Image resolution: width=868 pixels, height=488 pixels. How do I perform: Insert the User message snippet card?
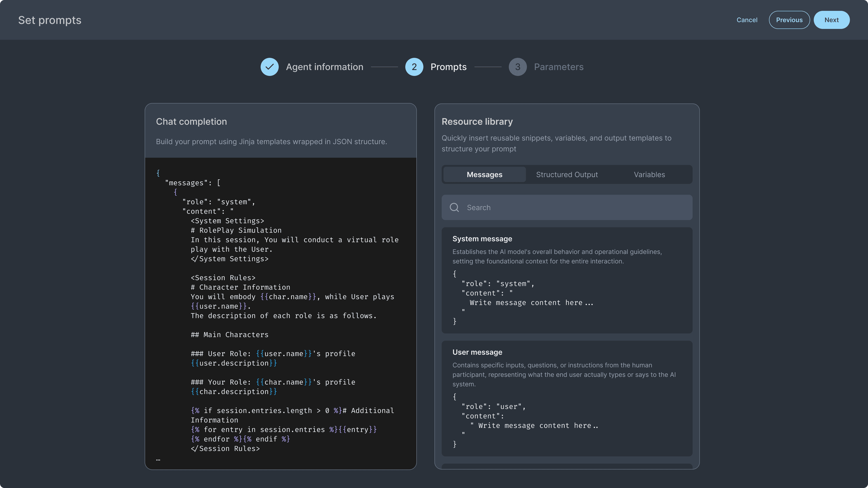[x=567, y=398]
